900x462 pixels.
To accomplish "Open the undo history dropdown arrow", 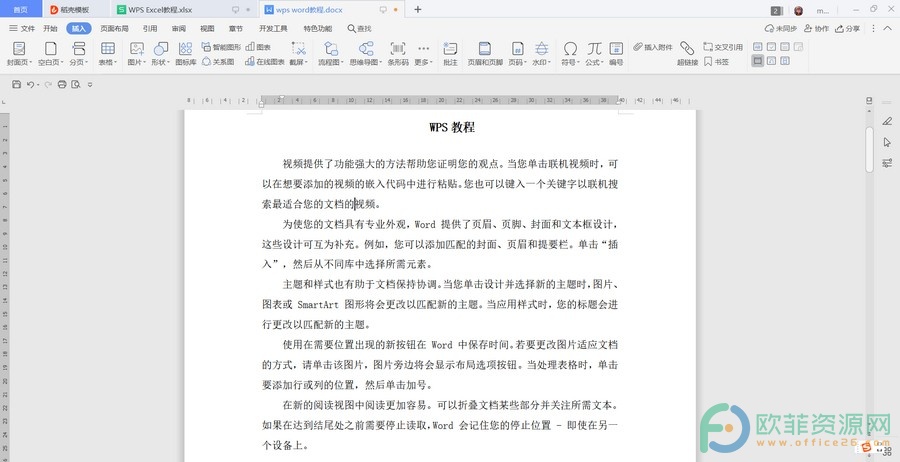I will (x=38, y=85).
